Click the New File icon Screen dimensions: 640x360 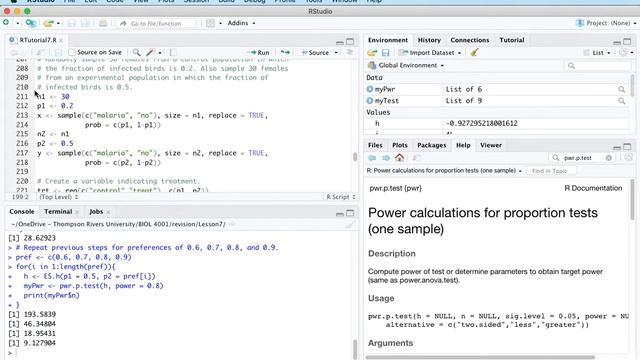point(6,23)
